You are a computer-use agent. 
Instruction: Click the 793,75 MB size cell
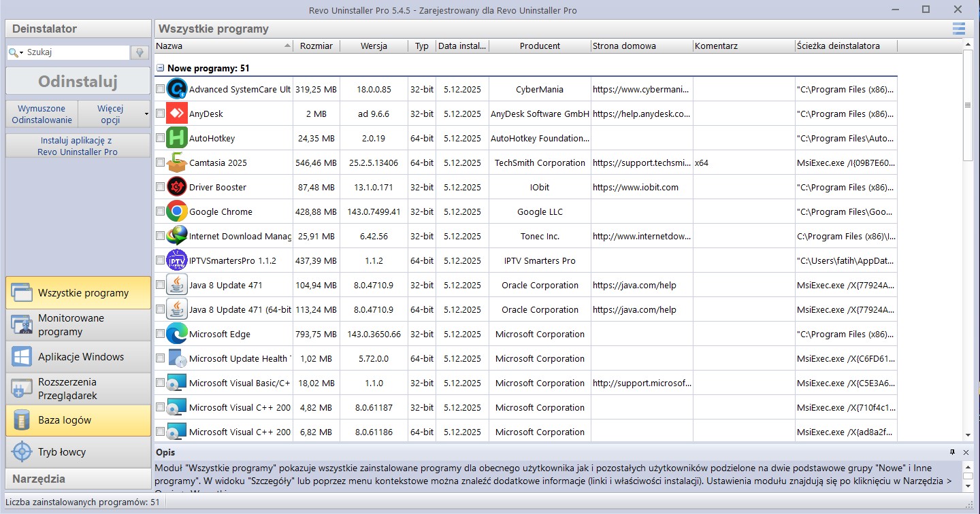(316, 334)
